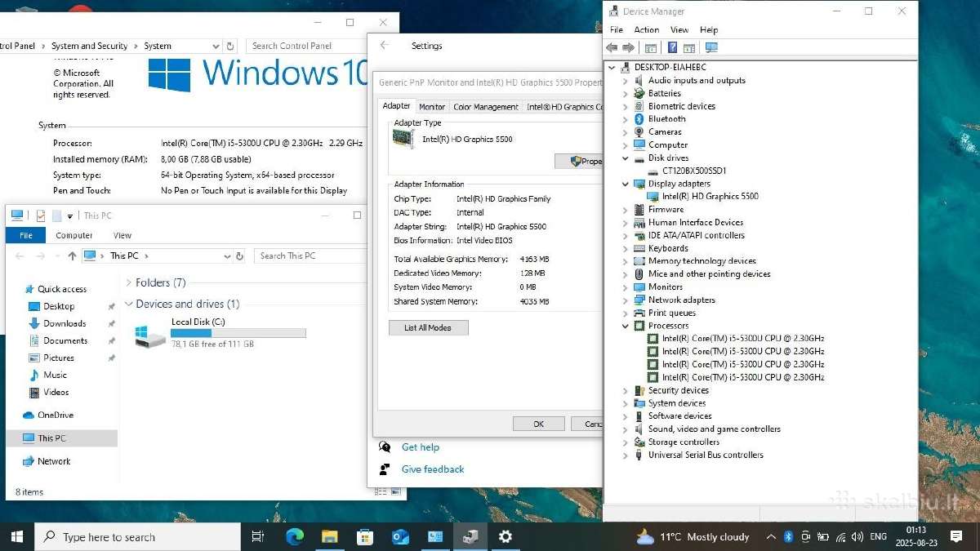Screen dimensions: 980x551
Task: Click the adapter Properties button
Action: (578, 162)
